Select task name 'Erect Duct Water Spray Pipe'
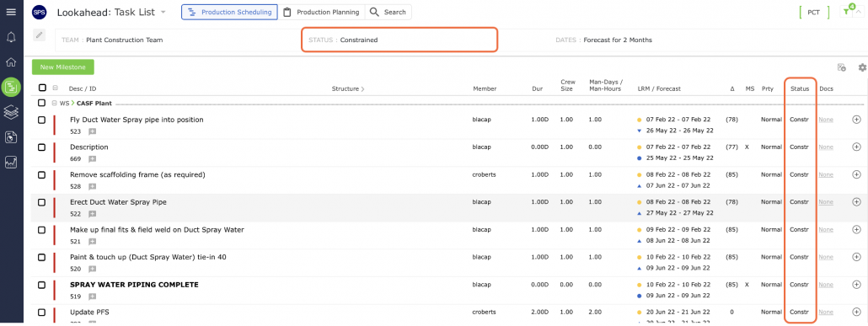The image size is (868, 326). [x=118, y=202]
